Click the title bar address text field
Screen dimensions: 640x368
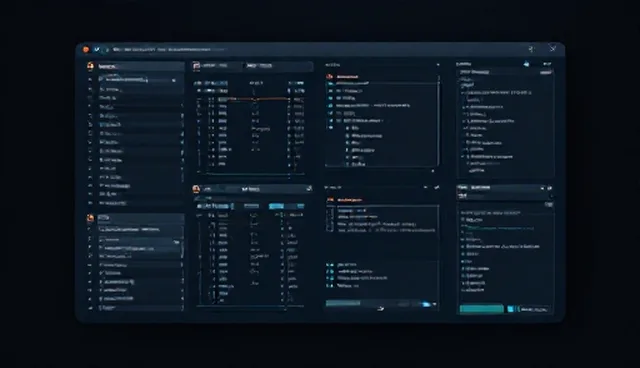coord(168,50)
